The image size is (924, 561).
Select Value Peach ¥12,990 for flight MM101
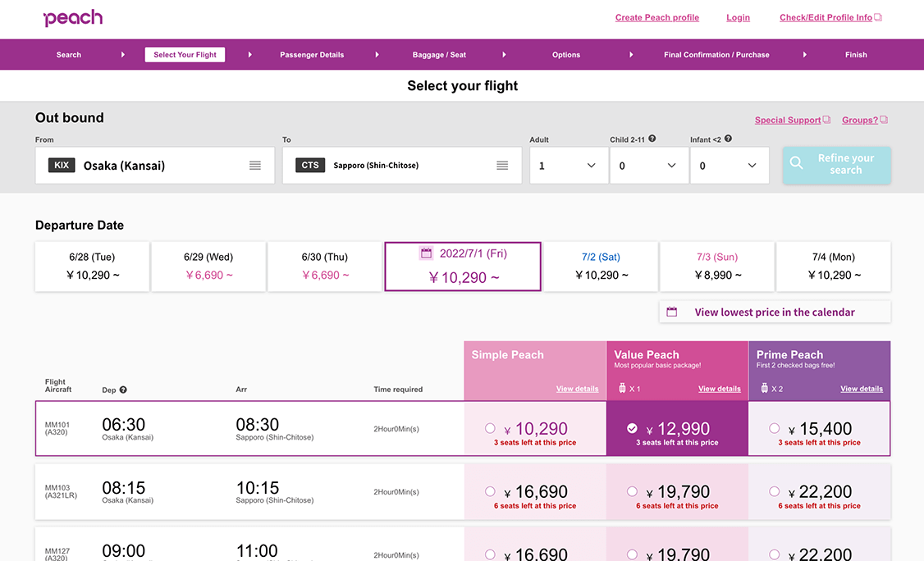coord(632,428)
